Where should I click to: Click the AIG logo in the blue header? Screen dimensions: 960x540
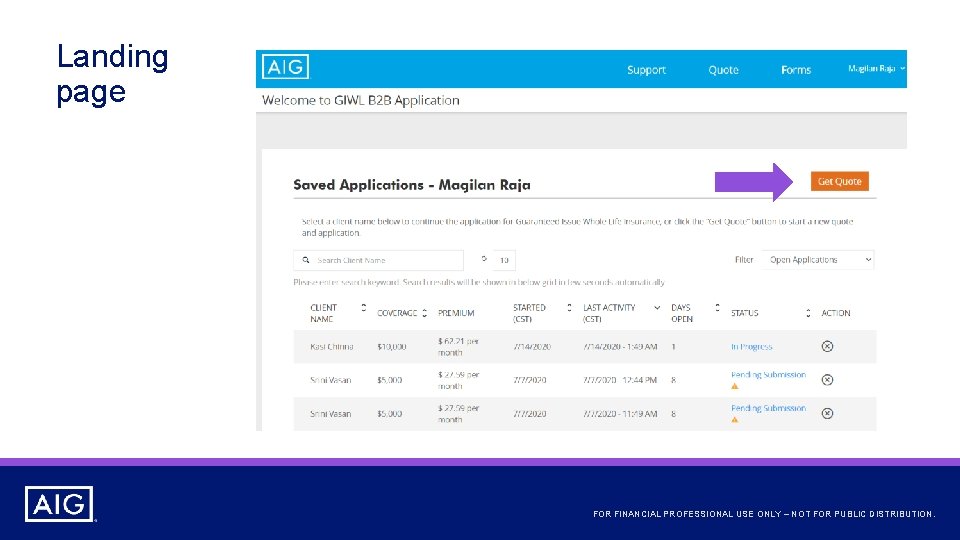[x=285, y=67]
